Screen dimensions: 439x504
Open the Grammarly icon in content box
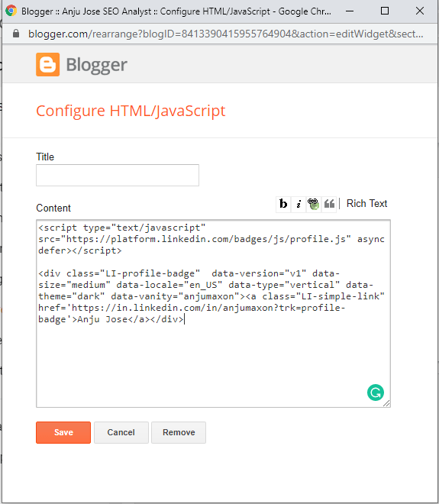point(376,393)
